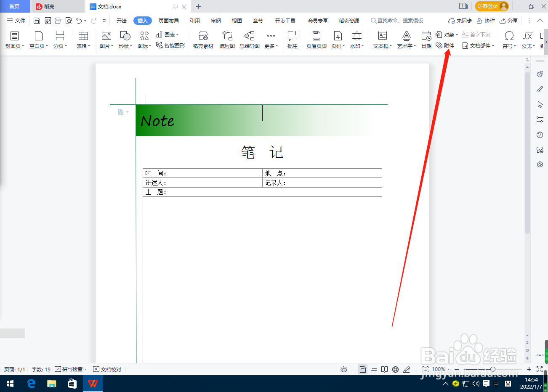This screenshot has width=548, height=392.
Task: Open Print Preview from quick toolbar
Action: click(x=68, y=21)
